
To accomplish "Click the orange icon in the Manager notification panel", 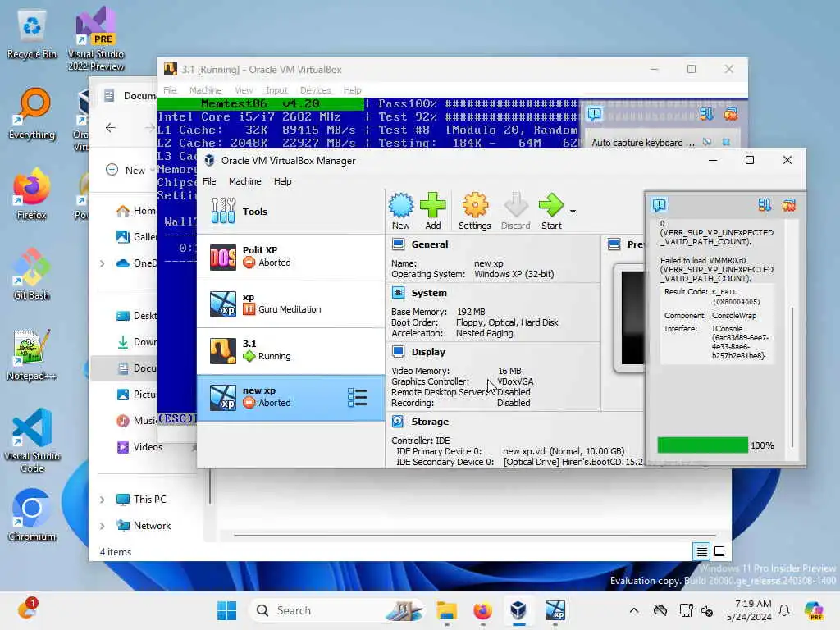I will (x=788, y=204).
